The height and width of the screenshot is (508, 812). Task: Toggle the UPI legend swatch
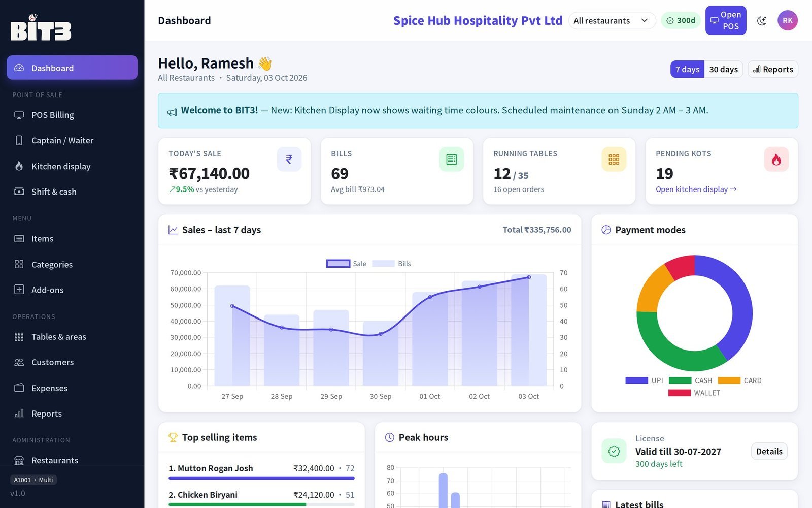tap(636, 380)
